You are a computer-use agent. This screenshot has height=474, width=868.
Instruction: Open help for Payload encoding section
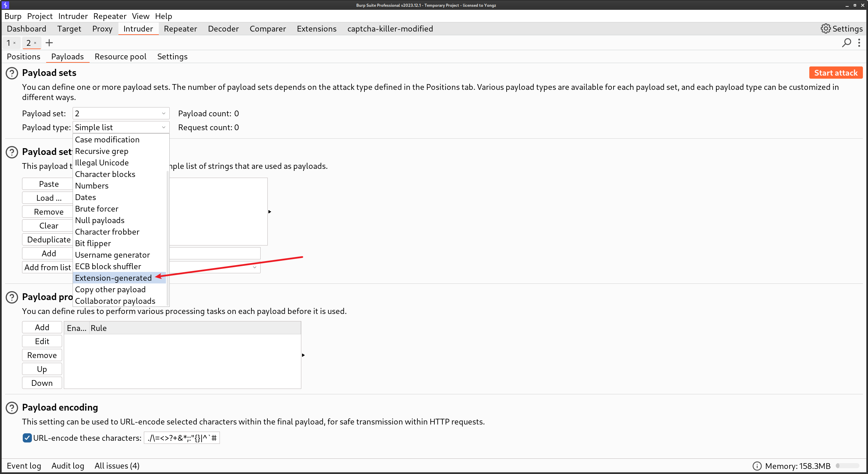point(12,408)
